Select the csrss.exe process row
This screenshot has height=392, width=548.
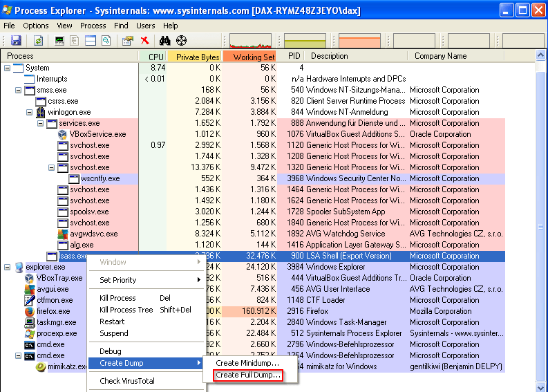coord(253,101)
